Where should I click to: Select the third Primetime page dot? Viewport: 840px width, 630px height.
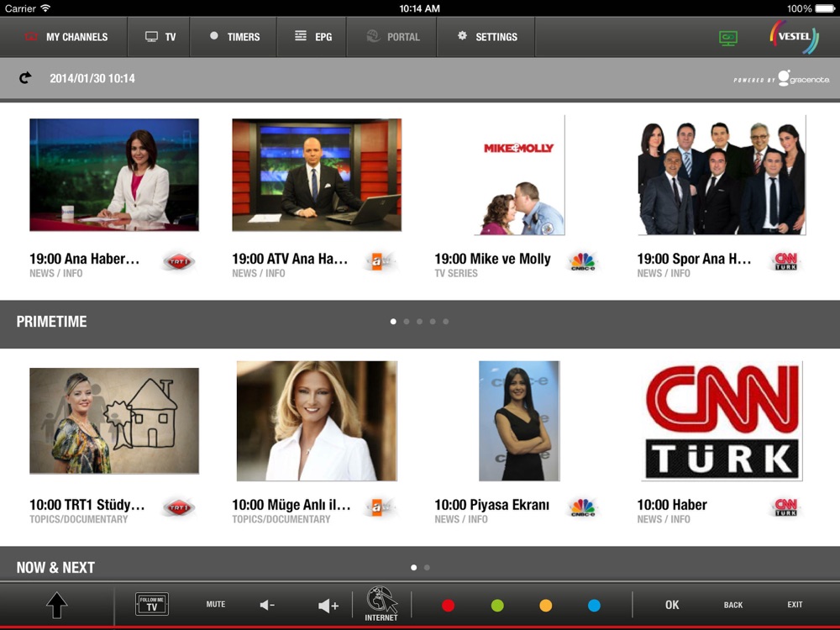(x=419, y=322)
